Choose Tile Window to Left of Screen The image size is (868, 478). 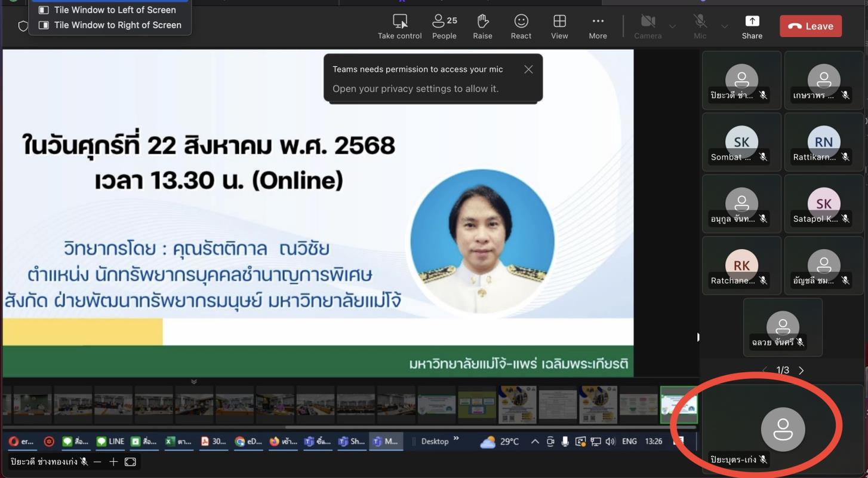click(115, 10)
